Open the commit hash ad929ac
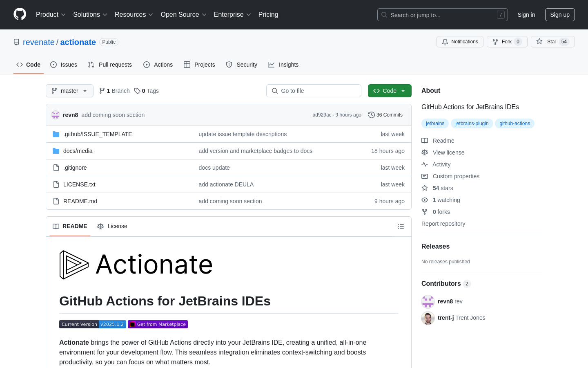The width and height of the screenshot is (588, 368). pos(322,115)
